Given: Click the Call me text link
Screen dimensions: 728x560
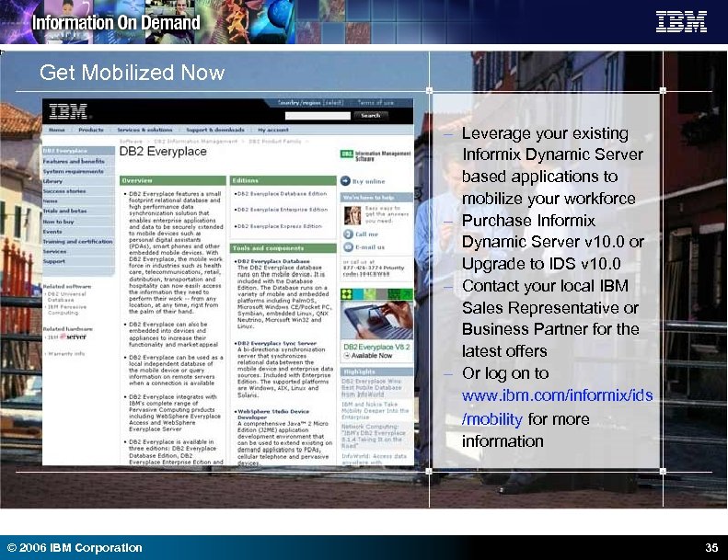Looking at the screenshot, I should (x=367, y=234).
